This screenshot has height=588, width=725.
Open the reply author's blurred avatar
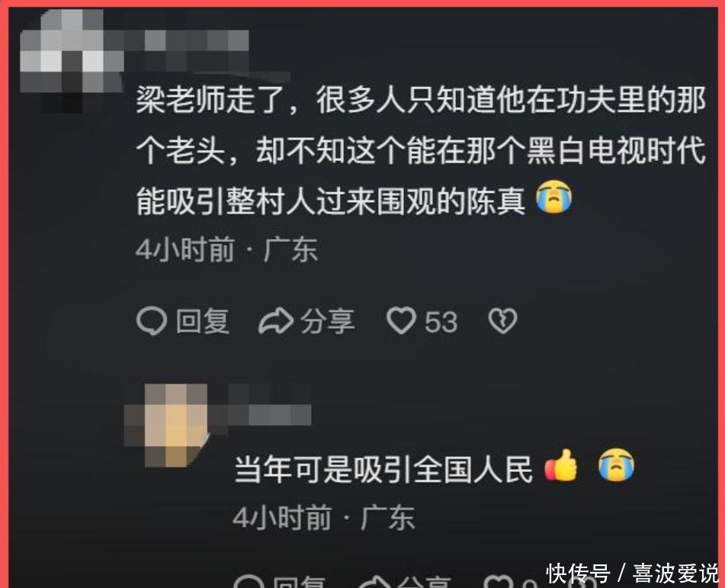pyautogui.click(x=168, y=425)
